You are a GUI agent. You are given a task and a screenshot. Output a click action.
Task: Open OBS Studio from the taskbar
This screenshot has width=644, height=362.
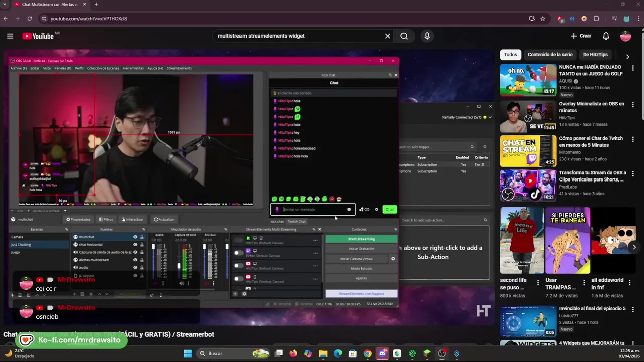click(442, 353)
